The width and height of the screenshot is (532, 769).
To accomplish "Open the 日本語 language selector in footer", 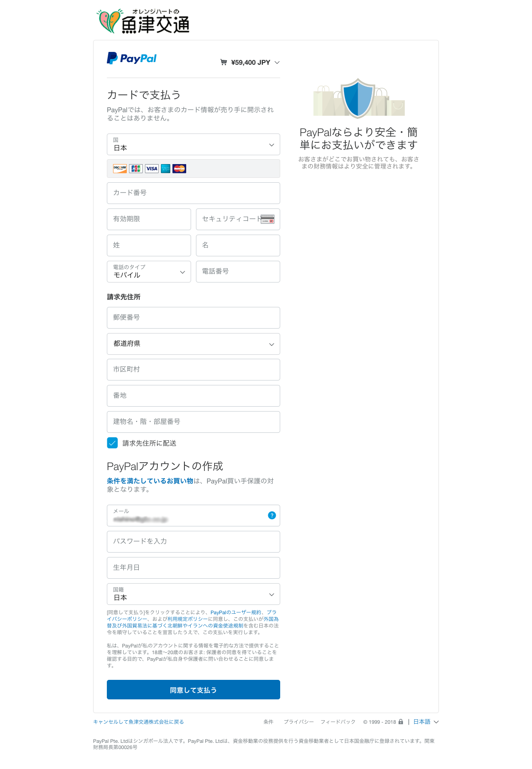I will 426,722.
